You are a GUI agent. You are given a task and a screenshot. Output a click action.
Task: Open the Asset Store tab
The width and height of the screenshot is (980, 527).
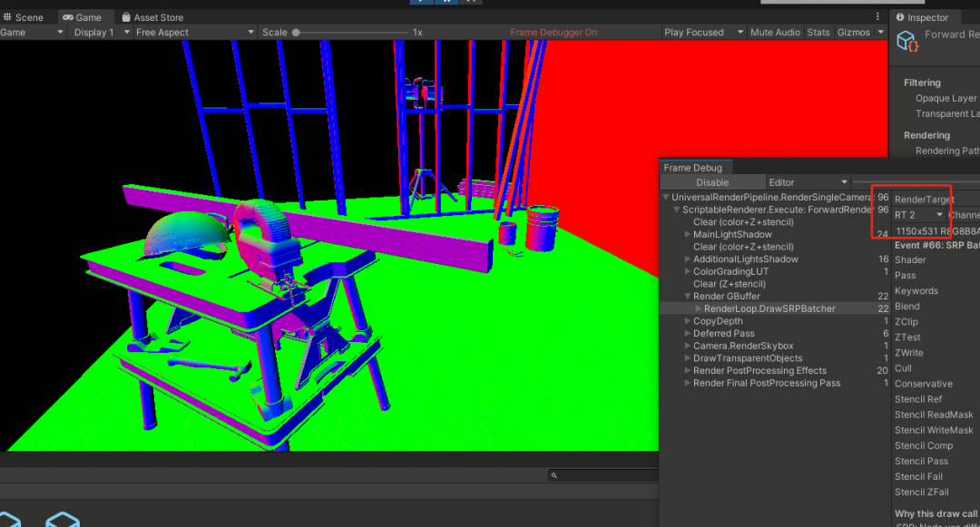click(x=152, y=17)
